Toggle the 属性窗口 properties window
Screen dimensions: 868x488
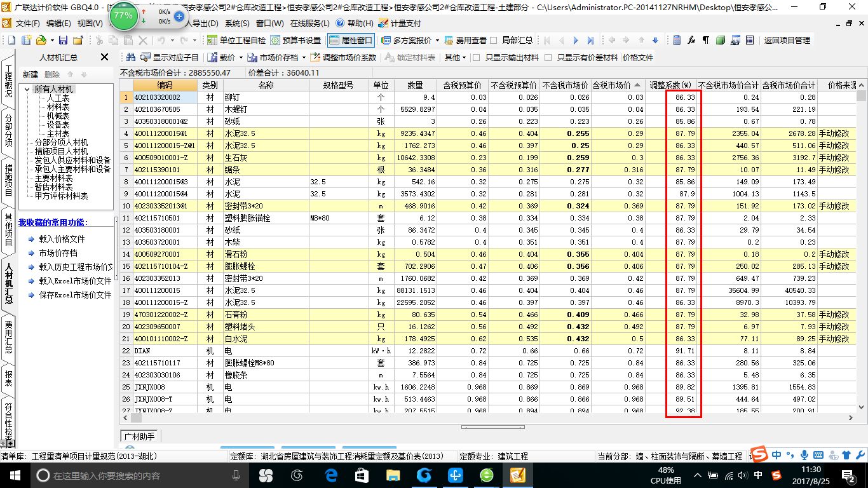[351, 40]
